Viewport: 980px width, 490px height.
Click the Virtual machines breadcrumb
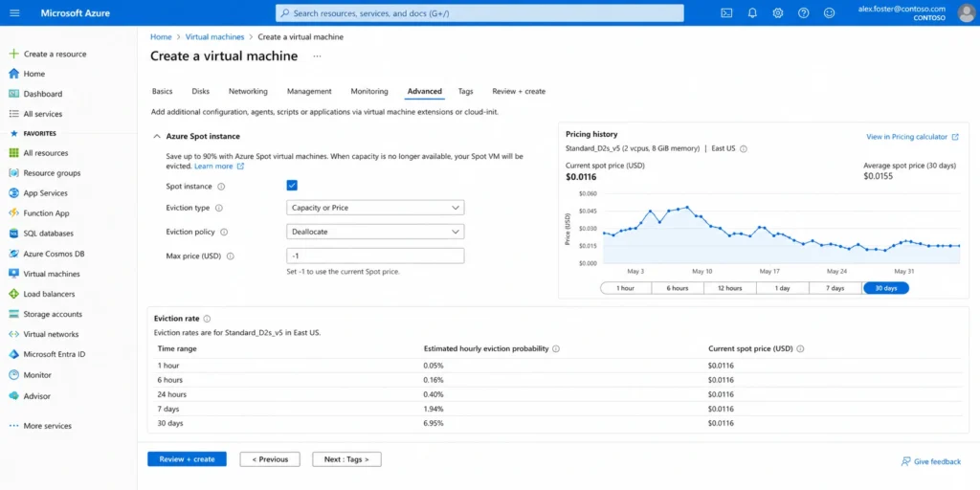point(214,37)
